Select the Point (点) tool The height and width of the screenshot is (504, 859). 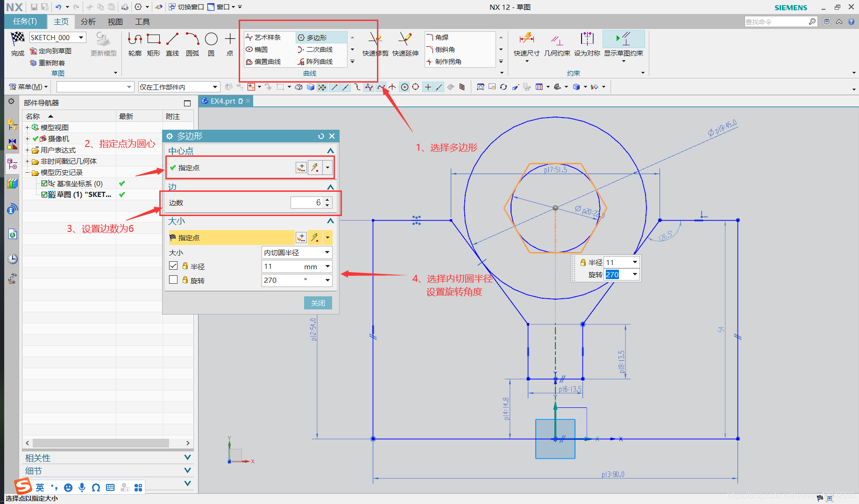230,44
